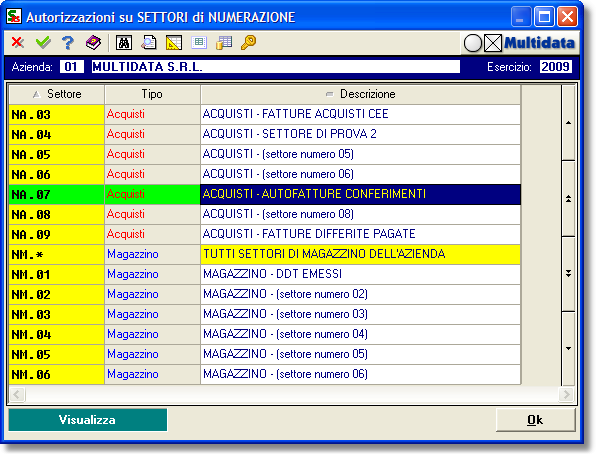Select the NM.* Magazzino row

[265, 254]
